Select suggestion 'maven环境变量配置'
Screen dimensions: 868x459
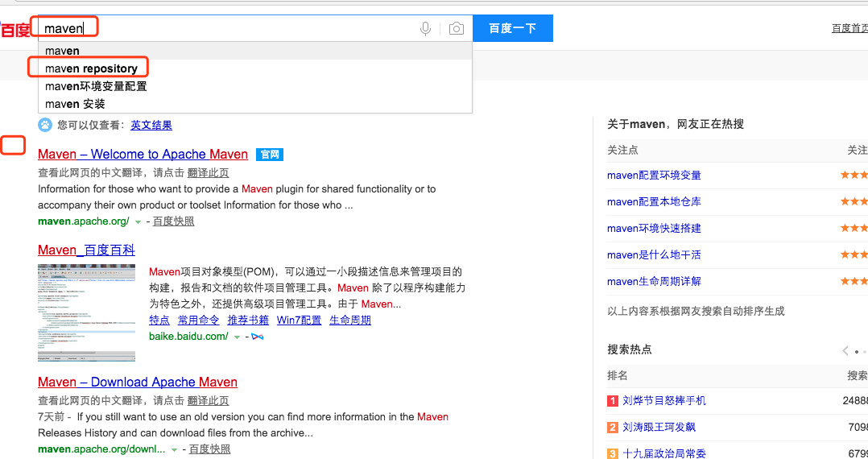click(x=255, y=86)
